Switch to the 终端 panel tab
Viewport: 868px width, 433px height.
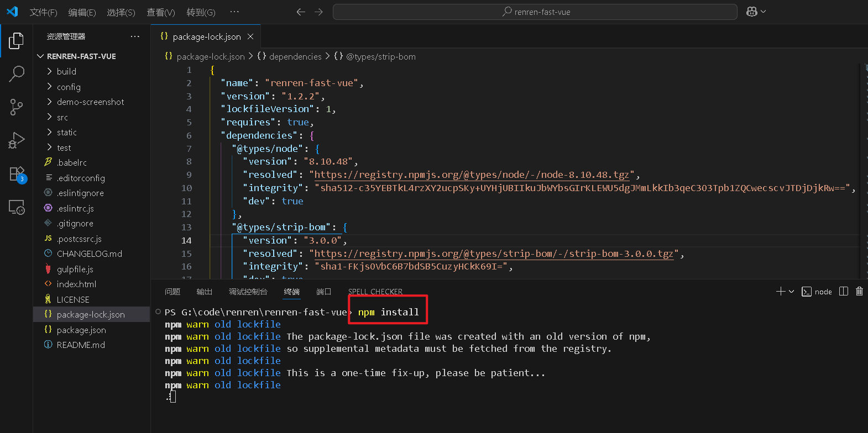[291, 292]
